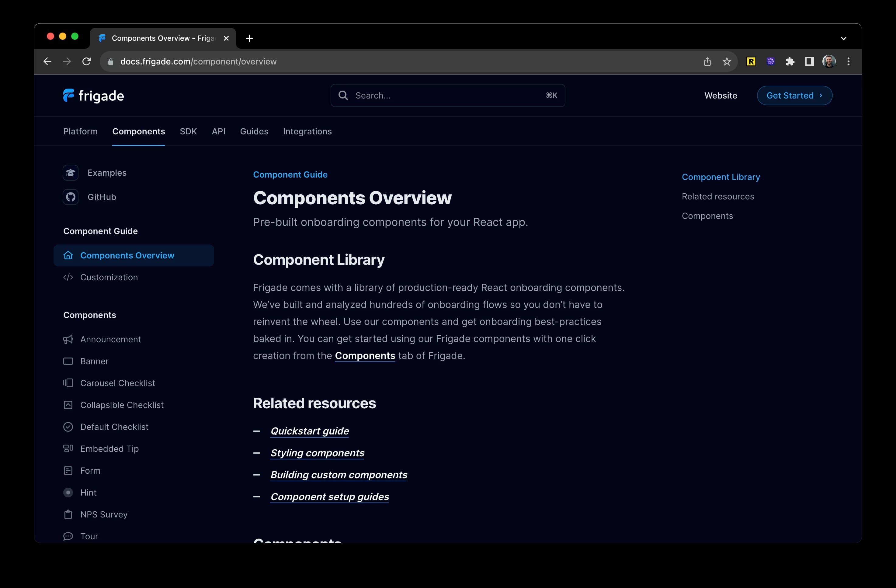Click the 'Embedded Tip' text in the sidebar

109,449
